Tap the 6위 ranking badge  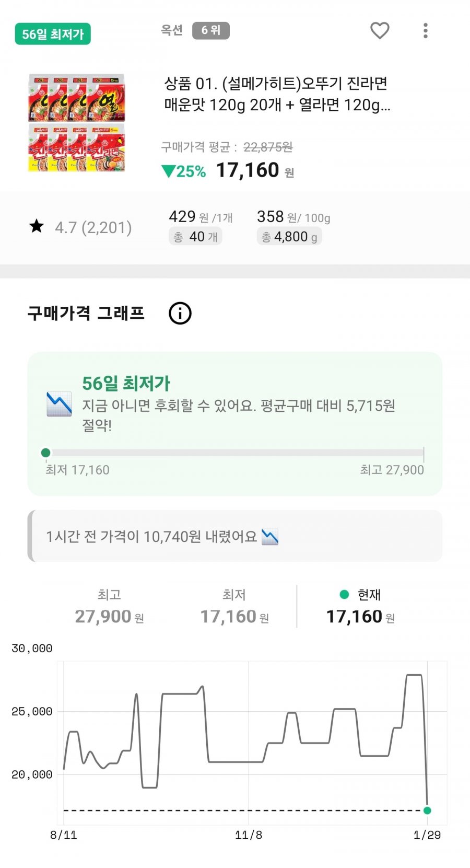(210, 30)
